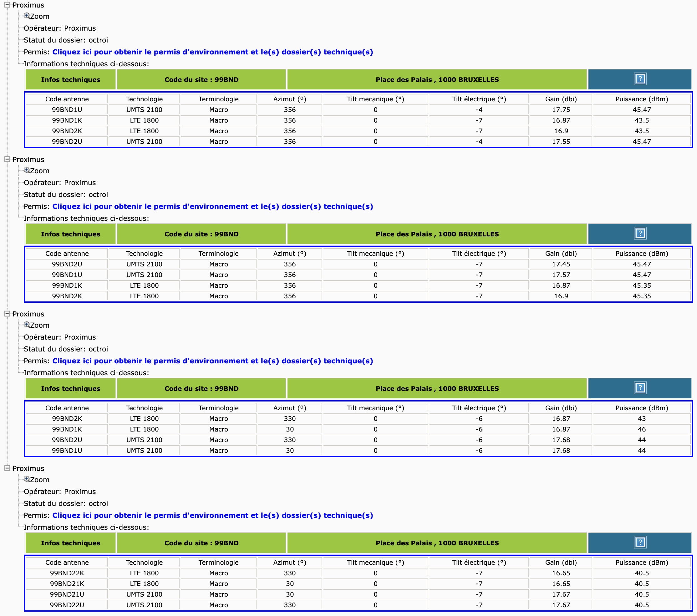Select the gain value 17.55 cell
The width and height of the screenshot is (697, 616).
tap(561, 141)
